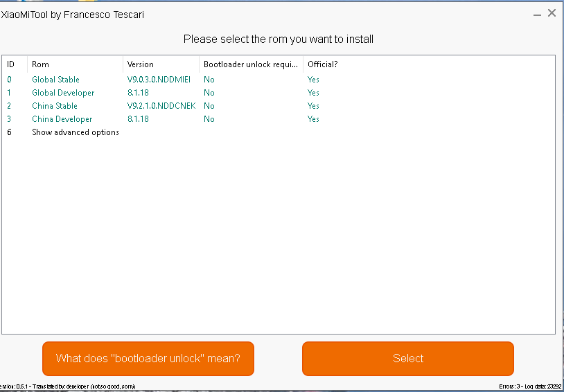Viewport: 564px width, 392px height.
Task: Click the 8.1.18 version of China Developer
Action: (x=138, y=119)
